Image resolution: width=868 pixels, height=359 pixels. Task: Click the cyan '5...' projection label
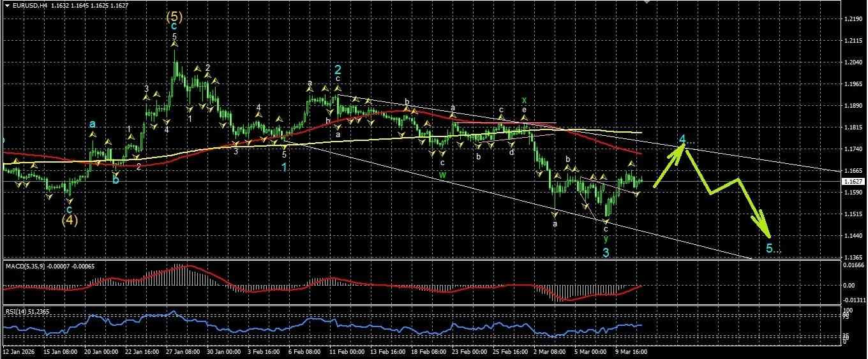pos(773,248)
